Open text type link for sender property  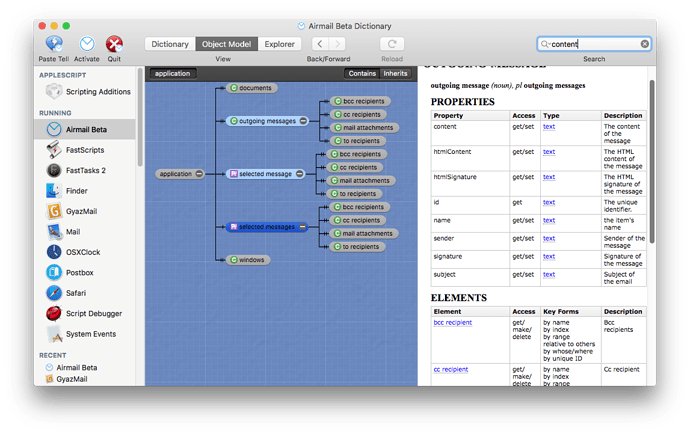pyautogui.click(x=549, y=238)
